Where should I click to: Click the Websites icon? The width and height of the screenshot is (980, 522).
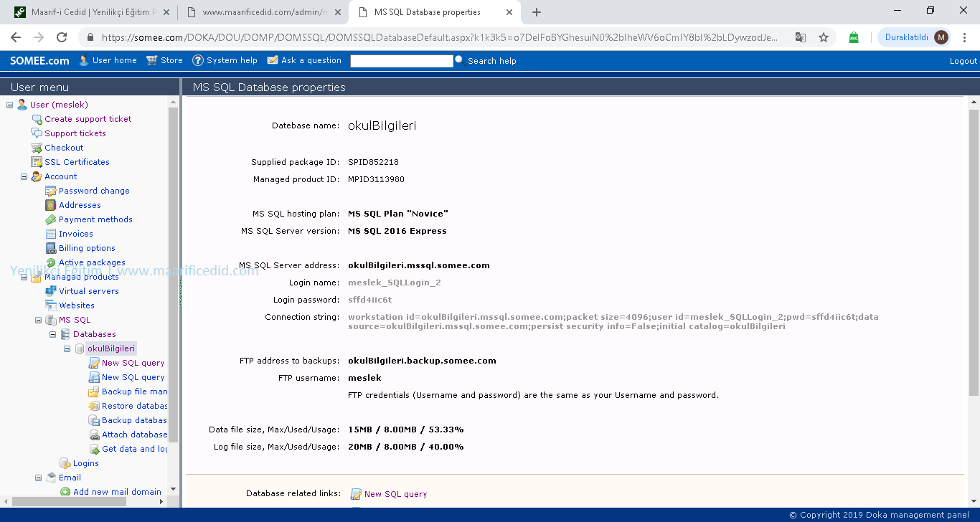pos(51,305)
